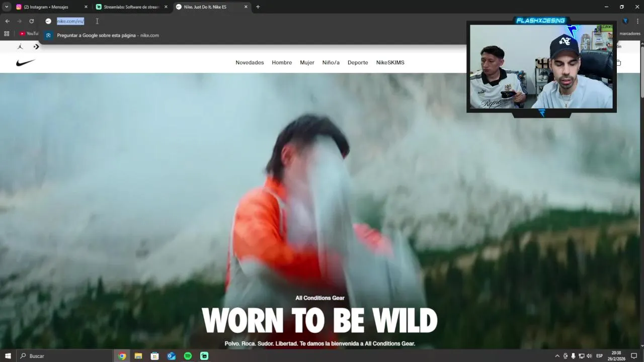Open the NikeSKIMS menu
Image resolution: width=644 pixels, height=362 pixels.
pyautogui.click(x=390, y=62)
